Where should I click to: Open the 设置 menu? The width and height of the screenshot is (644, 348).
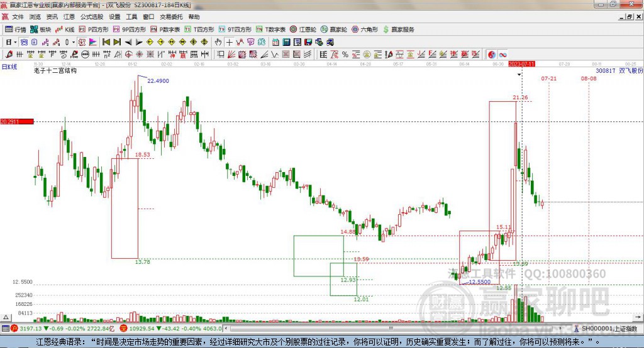[114, 17]
